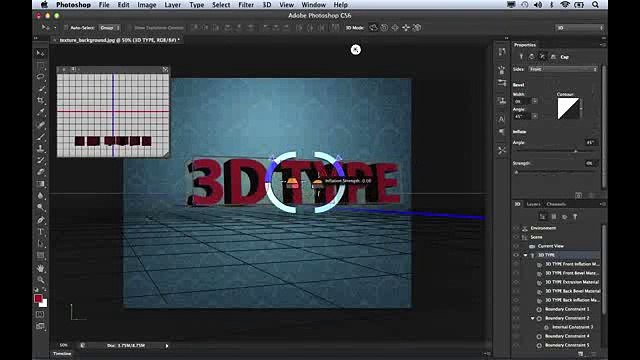Click the Contour thumbnail preview
The image size is (640, 360).
pyautogui.click(x=568, y=109)
